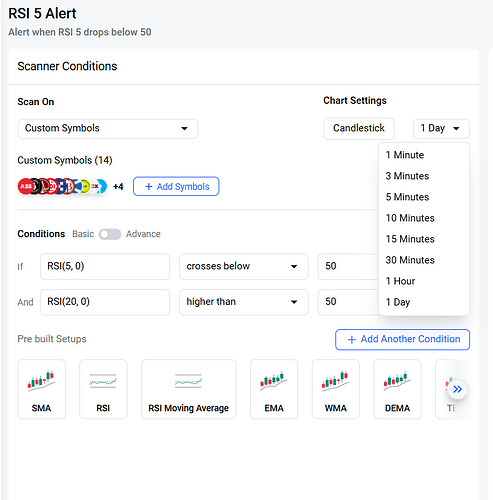Click the Candlestick chart type button
Viewport: 493px width, 500px height.
pyautogui.click(x=359, y=128)
